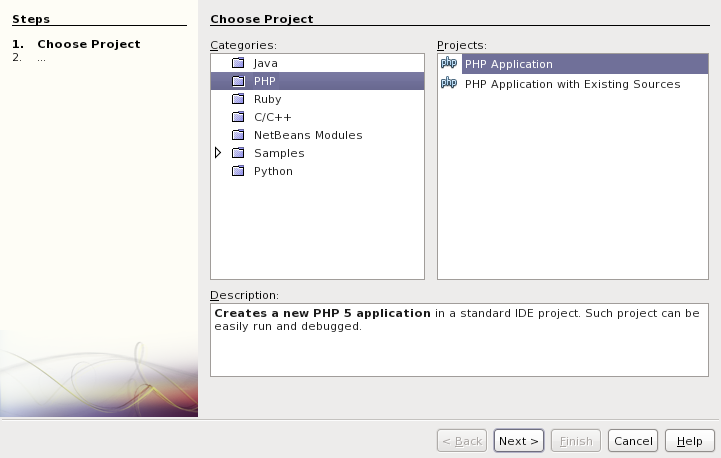
Task: Click the NetBeans Modules folder icon
Action: [x=238, y=135]
